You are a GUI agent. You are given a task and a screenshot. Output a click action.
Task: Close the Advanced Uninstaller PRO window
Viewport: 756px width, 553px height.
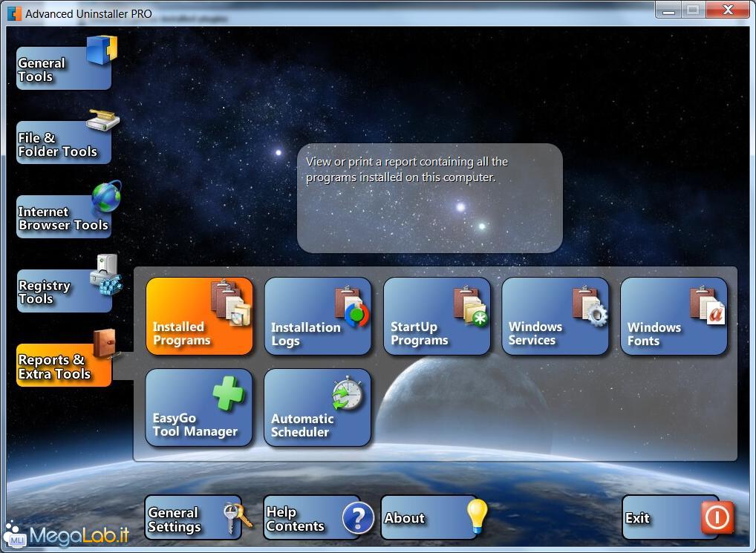(x=728, y=10)
